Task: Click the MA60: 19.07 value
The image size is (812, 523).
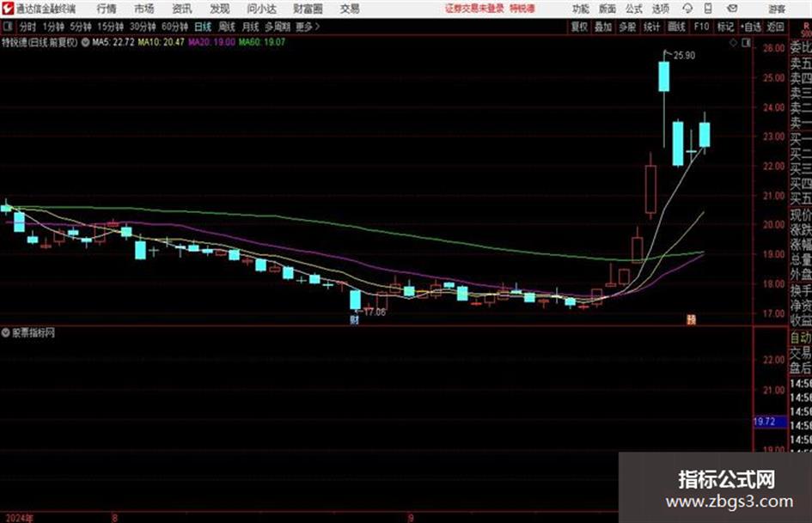Action: pyautogui.click(x=262, y=42)
